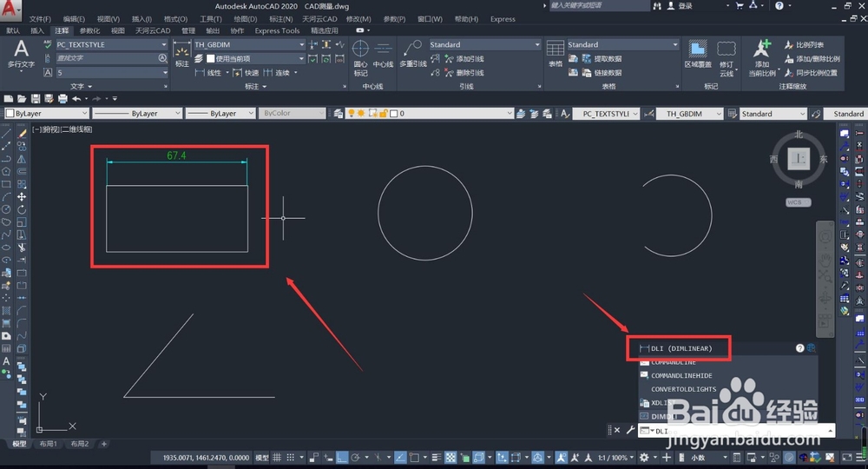
Task: Add current annotation scale (添加当前比例)
Action: point(762,57)
